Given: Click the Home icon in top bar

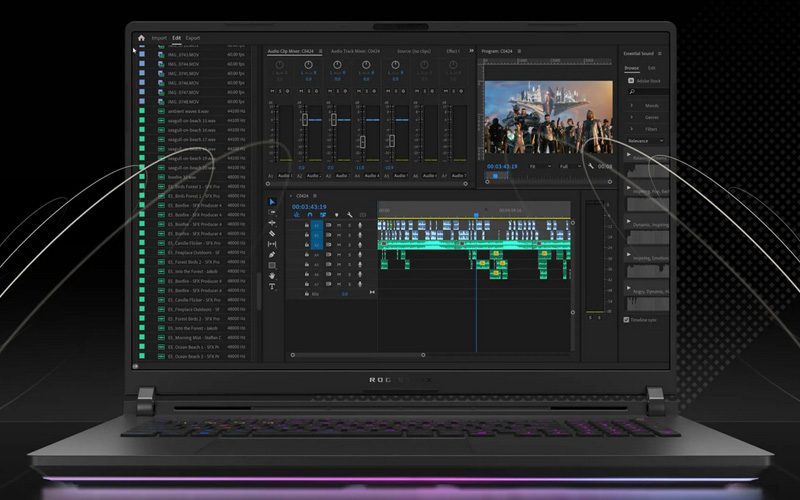Looking at the screenshot, I should coord(141,38).
